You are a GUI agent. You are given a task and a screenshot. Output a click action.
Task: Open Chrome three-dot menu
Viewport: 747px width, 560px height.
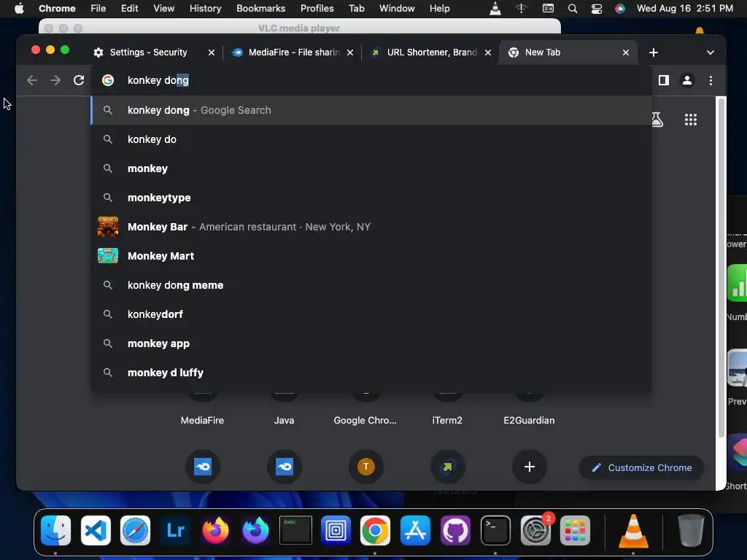pyautogui.click(x=711, y=80)
